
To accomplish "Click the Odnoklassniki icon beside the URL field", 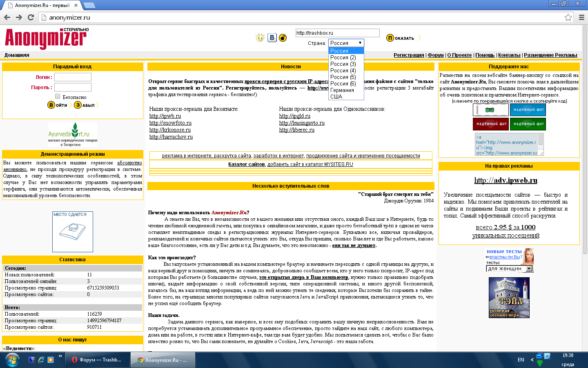I will pyautogui.click(x=260, y=38).
